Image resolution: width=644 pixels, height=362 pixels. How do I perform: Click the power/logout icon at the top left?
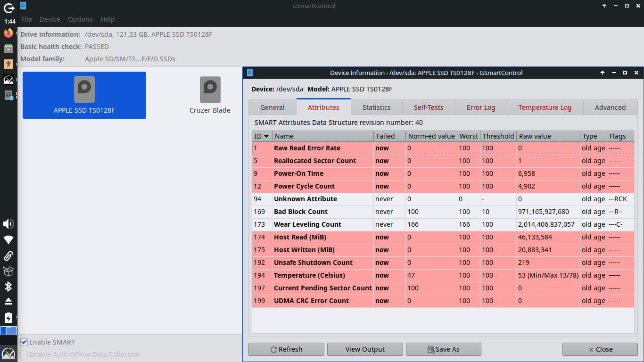8,8
